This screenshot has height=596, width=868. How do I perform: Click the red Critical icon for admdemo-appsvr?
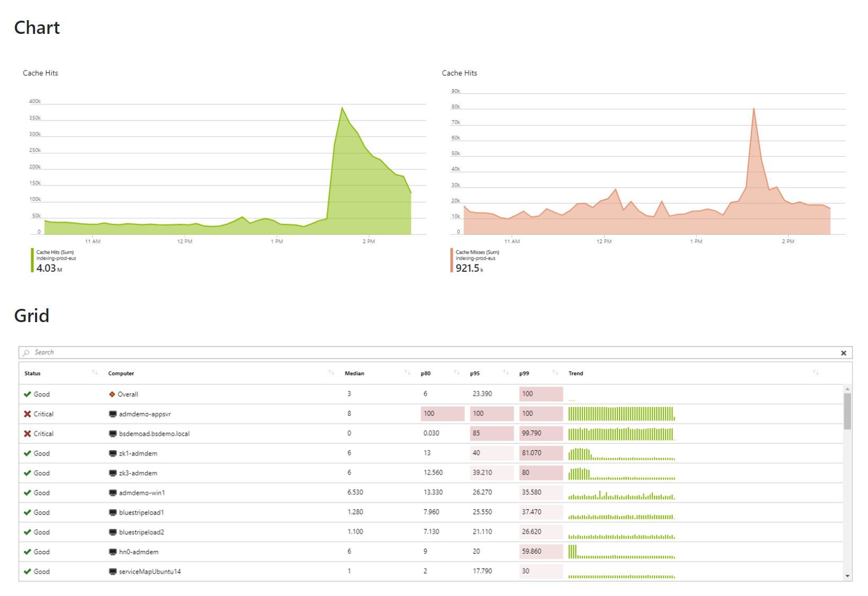(28, 414)
